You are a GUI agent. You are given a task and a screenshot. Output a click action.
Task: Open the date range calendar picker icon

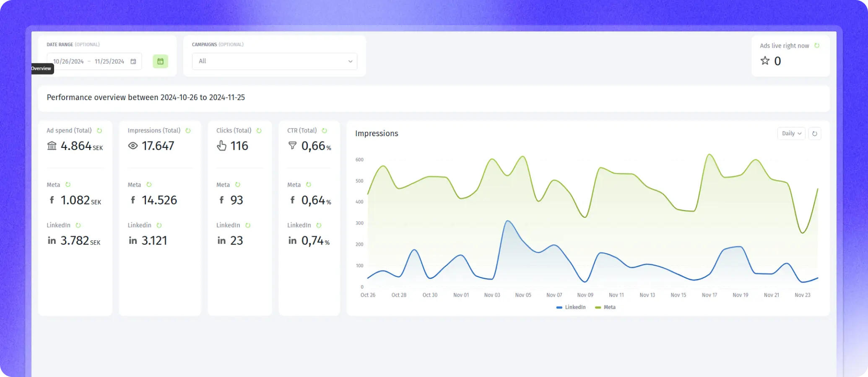tap(133, 62)
